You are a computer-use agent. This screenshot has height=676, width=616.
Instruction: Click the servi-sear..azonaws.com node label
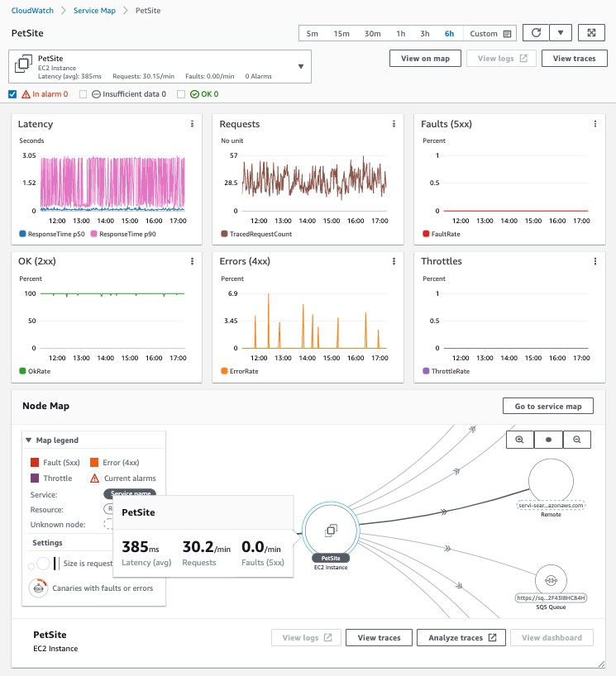pos(551,505)
